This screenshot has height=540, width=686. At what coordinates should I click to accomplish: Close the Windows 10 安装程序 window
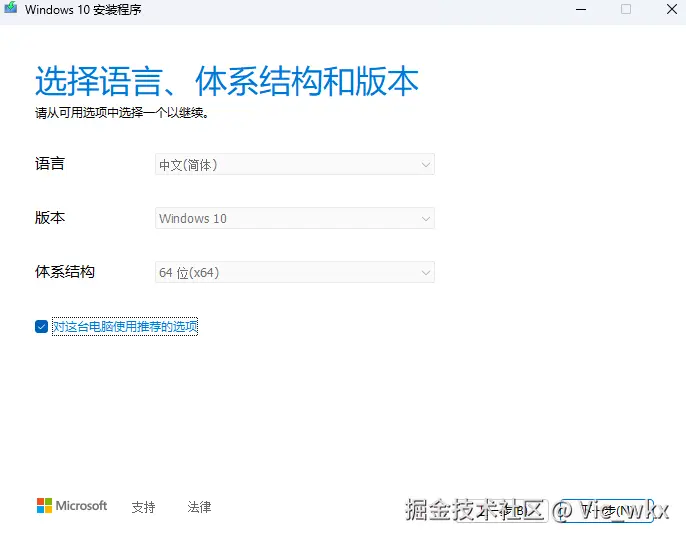pos(672,9)
